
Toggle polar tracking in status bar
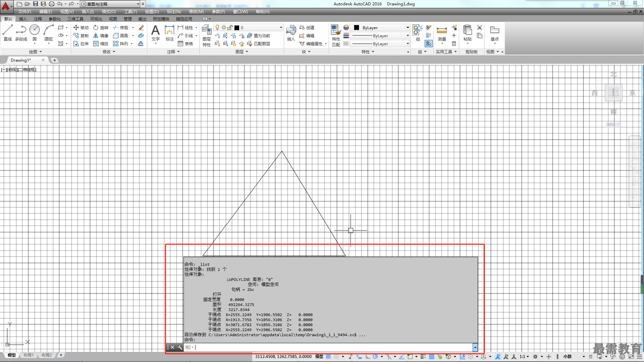[375, 357]
